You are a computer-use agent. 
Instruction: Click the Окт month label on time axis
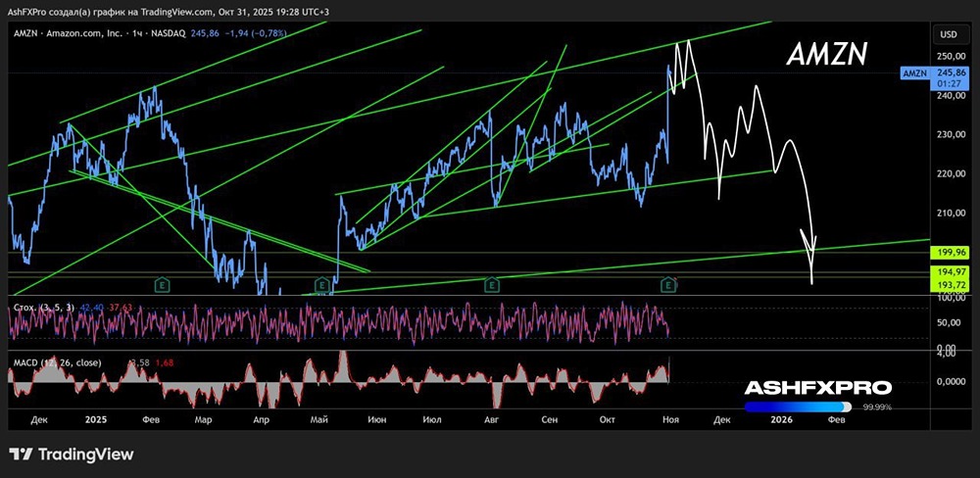[x=607, y=420]
